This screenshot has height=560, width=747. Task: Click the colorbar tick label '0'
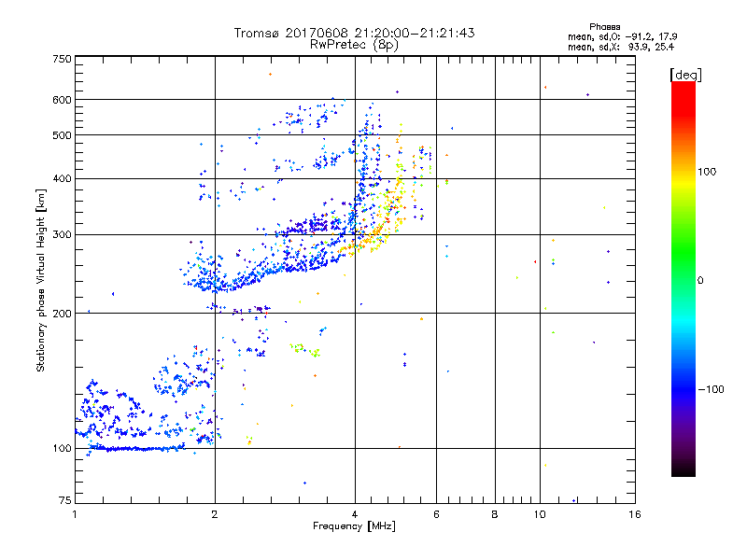tap(700, 281)
